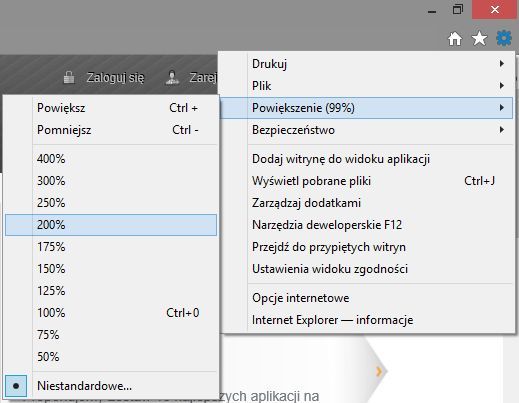This screenshot has height=403, width=519.
Task: Choose the 200% zoom level
Action: coord(111,225)
